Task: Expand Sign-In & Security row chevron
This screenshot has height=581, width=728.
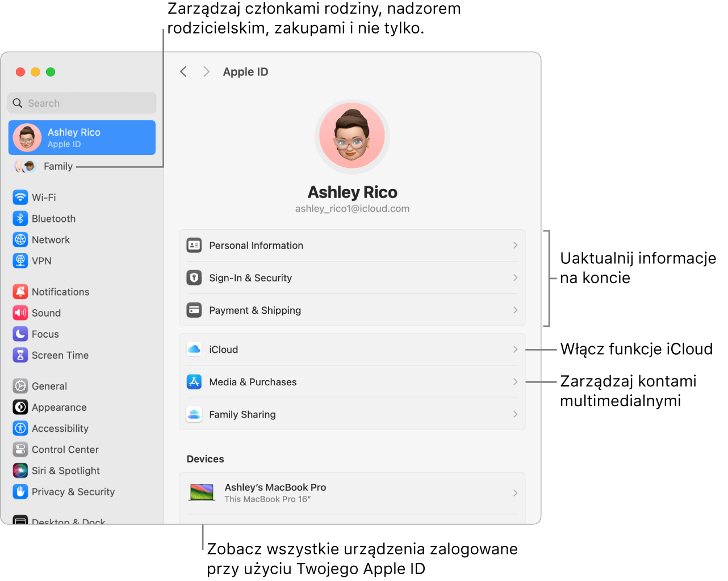Action: (x=515, y=277)
